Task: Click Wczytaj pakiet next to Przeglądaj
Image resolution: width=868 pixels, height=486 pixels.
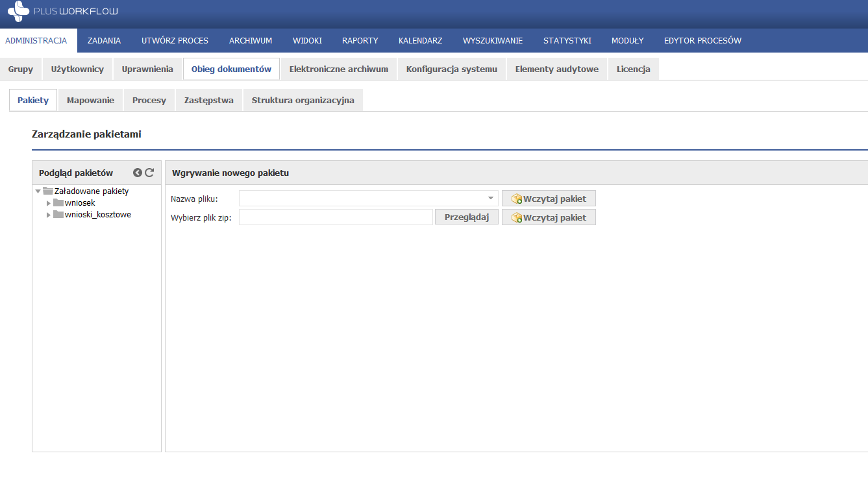Action: [549, 217]
